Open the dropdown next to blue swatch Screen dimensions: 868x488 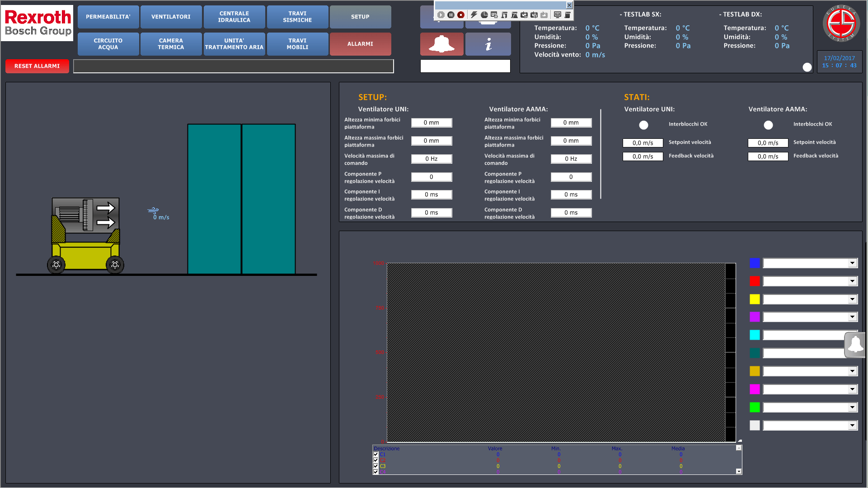[x=852, y=263]
